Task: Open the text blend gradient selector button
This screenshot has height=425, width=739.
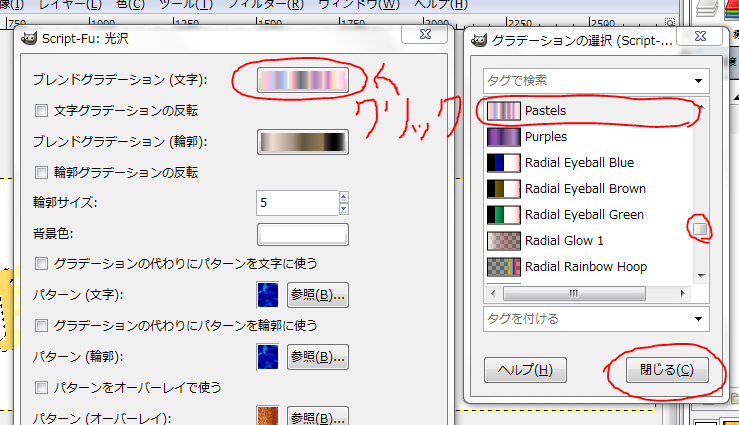Action: 303,80
